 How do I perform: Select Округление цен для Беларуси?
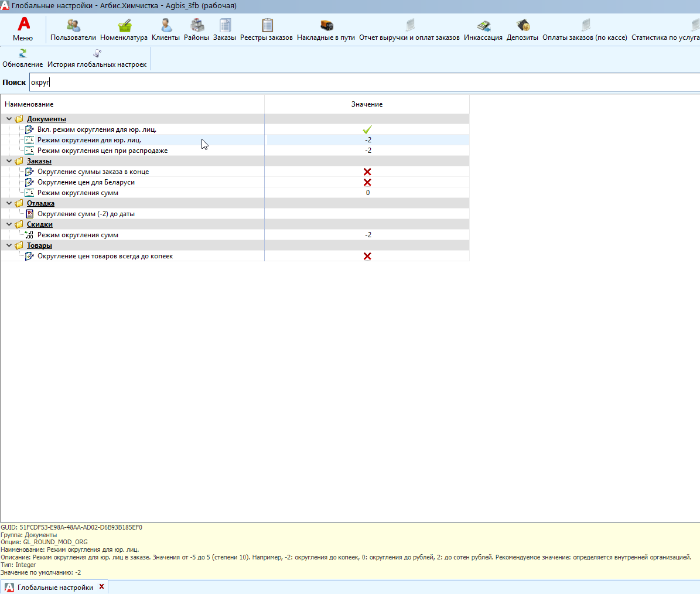(x=86, y=182)
